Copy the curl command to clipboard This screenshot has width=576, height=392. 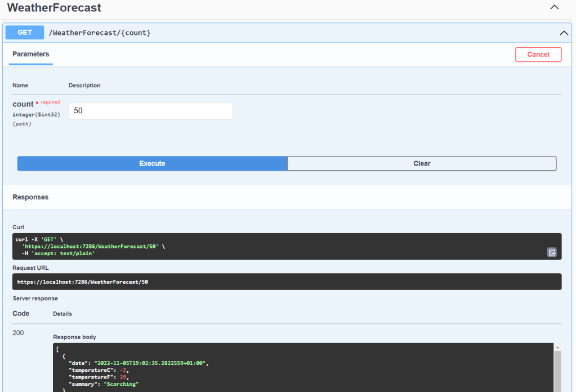[552, 252]
